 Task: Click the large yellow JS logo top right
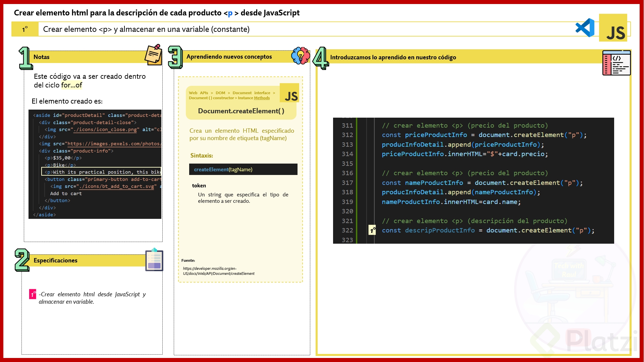[x=613, y=28]
